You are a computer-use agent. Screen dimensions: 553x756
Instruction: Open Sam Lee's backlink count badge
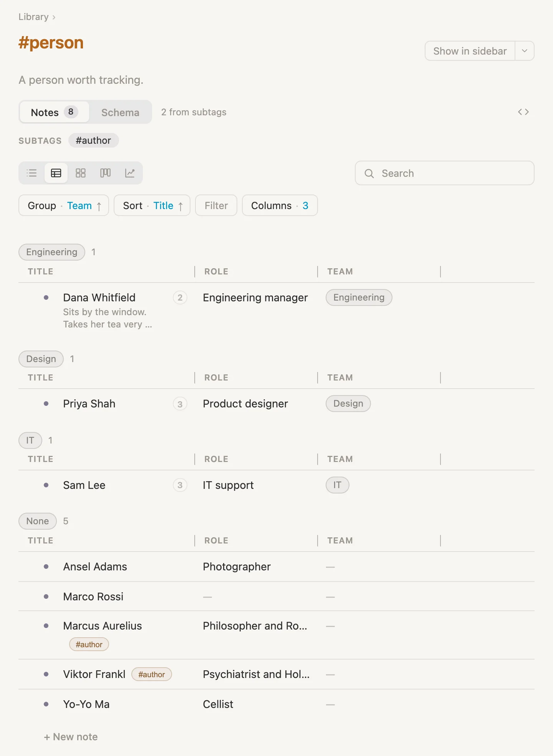click(x=180, y=485)
